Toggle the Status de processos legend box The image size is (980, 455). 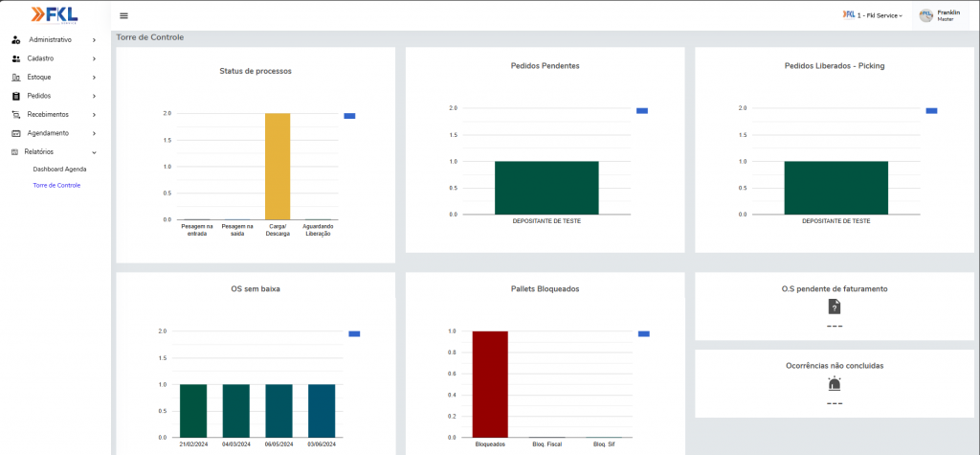[x=349, y=116]
